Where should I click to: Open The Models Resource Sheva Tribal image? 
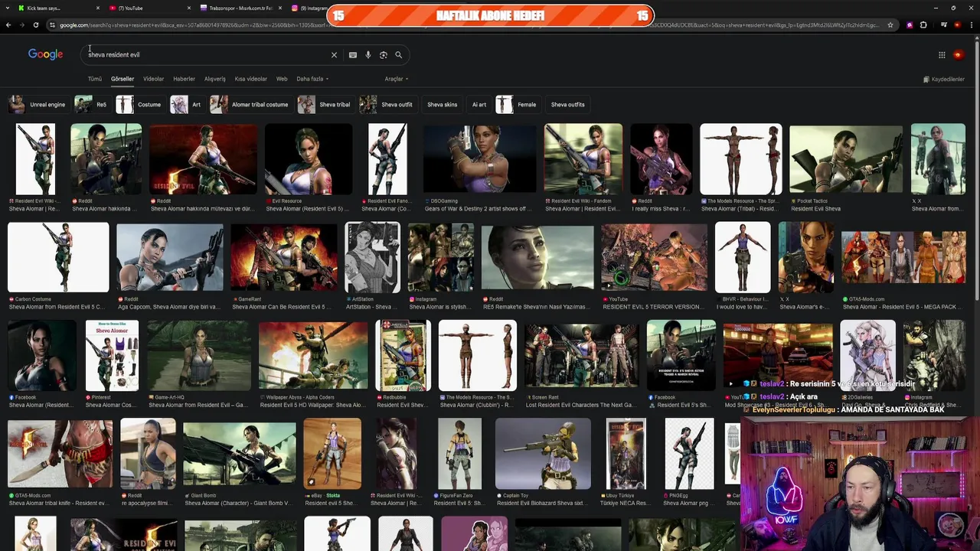tap(741, 159)
